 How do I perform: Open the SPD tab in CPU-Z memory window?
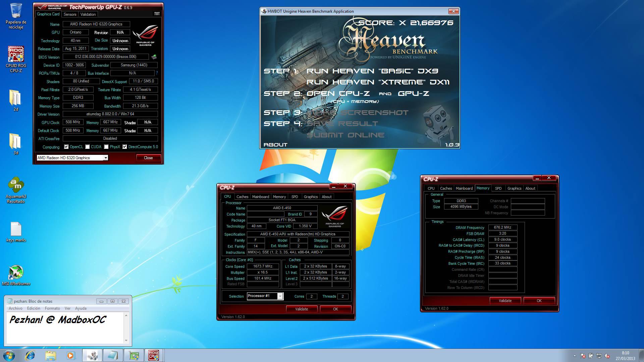tap(498, 188)
